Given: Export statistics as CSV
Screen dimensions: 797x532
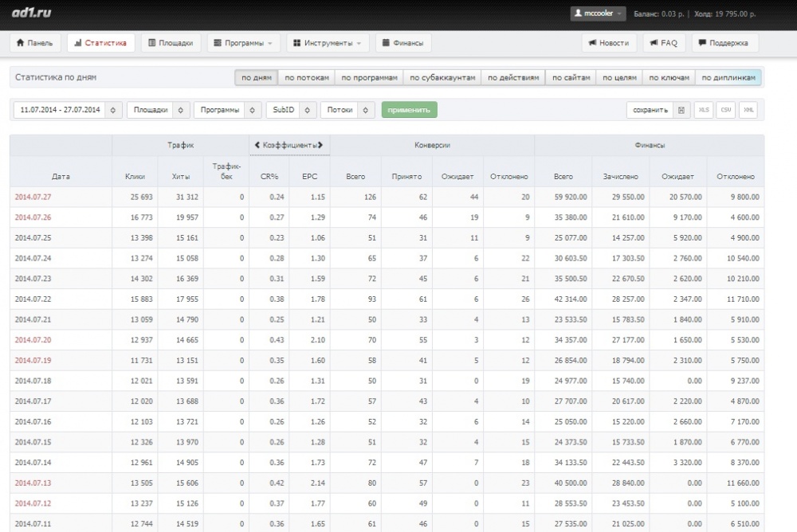Looking at the screenshot, I should coord(726,110).
